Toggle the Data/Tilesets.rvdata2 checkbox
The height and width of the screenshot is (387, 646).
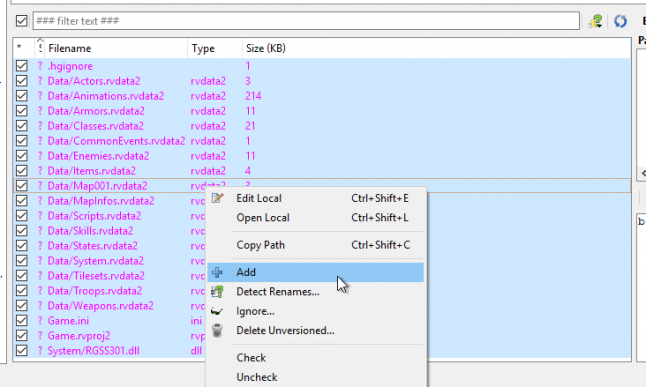pyautogui.click(x=21, y=276)
